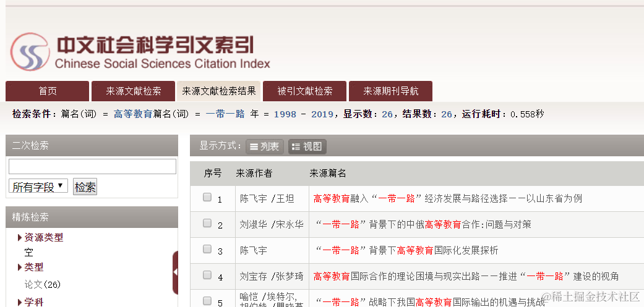
Task: Check the box for result row 3
Action: coord(207,249)
